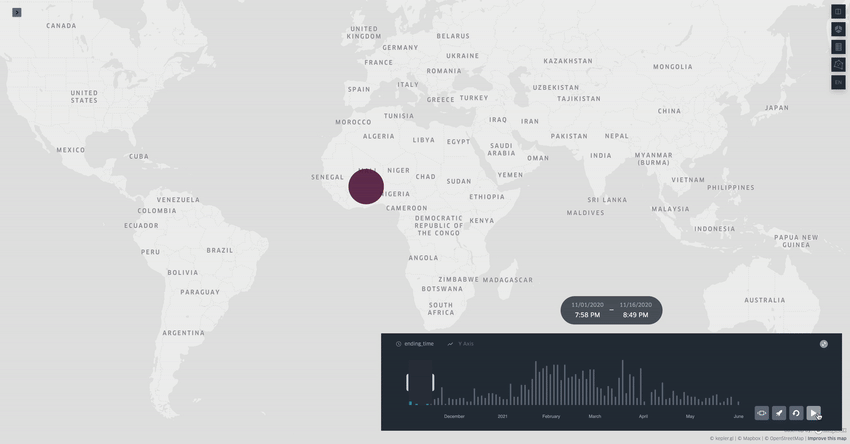The height and width of the screenshot is (444, 850).
Task: Click the purple data point circle on the map
Action: click(x=366, y=186)
